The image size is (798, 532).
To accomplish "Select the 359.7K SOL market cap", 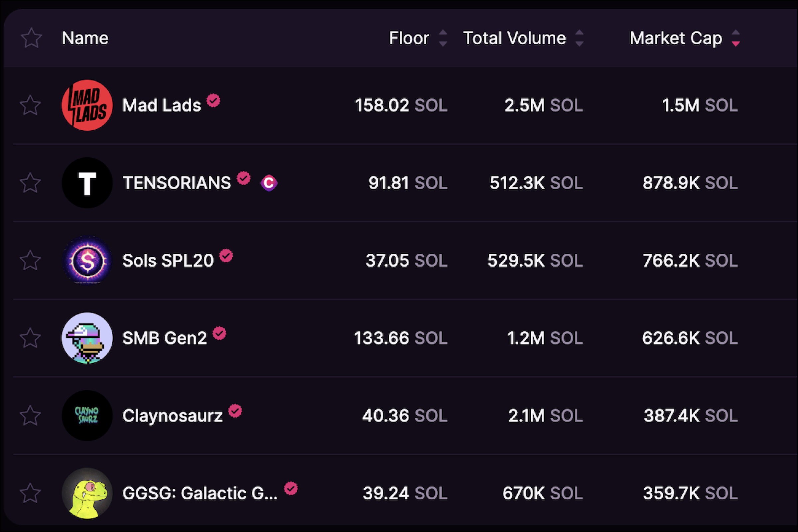I will pyautogui.click(x=691, y=493).
